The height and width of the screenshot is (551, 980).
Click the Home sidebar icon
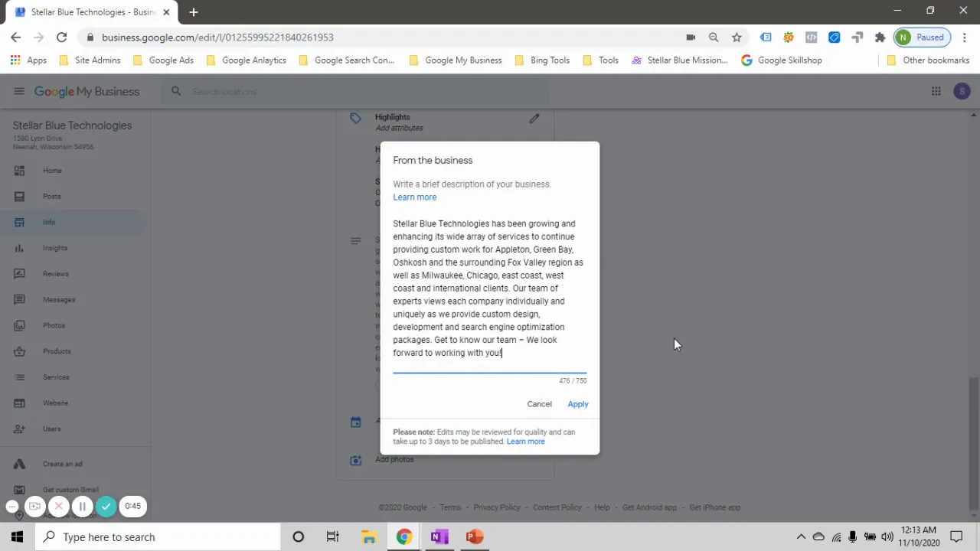click(x=19, y=171)
